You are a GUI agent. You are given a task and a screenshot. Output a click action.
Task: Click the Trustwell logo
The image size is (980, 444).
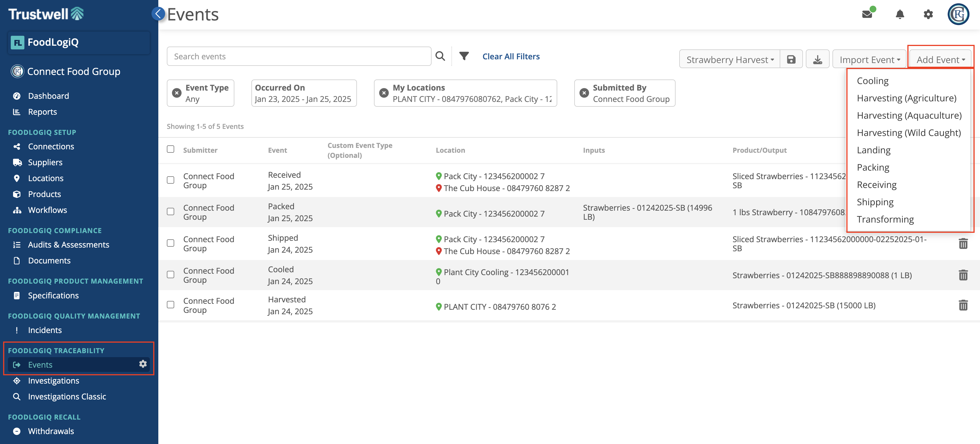46,14
